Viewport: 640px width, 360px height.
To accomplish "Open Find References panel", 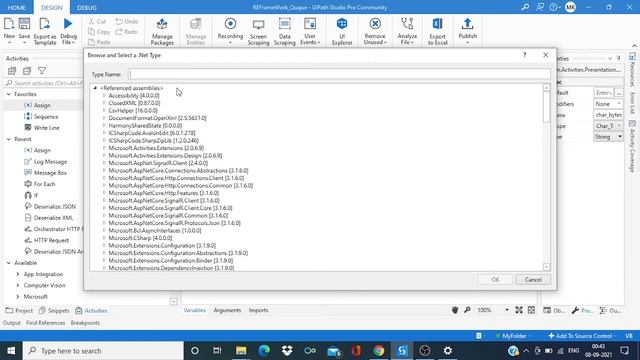I will pos(46,323).
